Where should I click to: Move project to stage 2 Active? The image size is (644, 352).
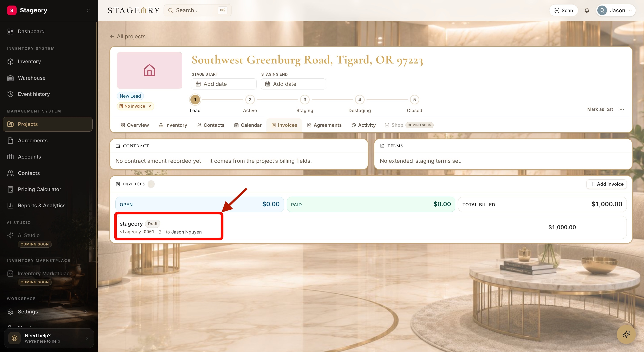(x=250, y=100)
